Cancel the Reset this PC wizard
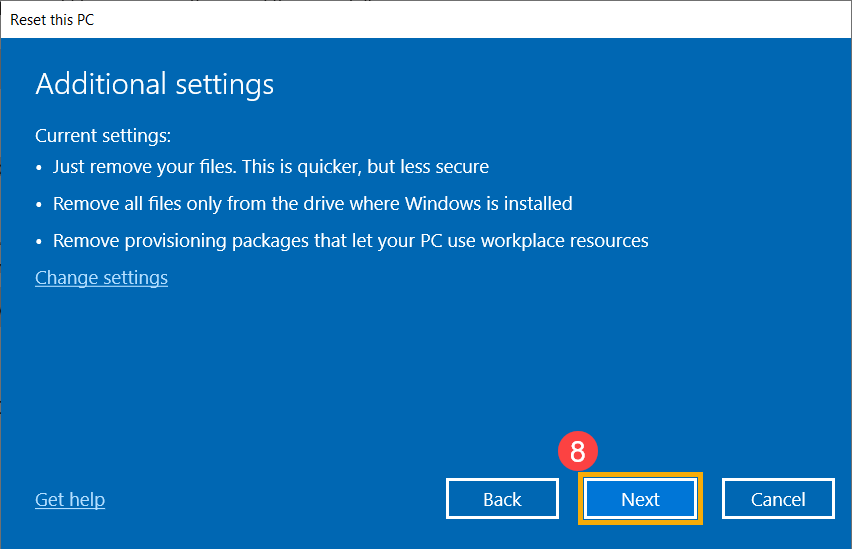The height and width of the screenshot is (549, 852). coord(778,499)
